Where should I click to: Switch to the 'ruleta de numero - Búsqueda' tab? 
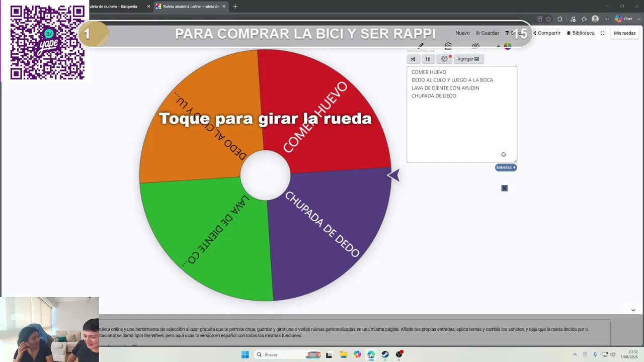(x=113, y=7)
